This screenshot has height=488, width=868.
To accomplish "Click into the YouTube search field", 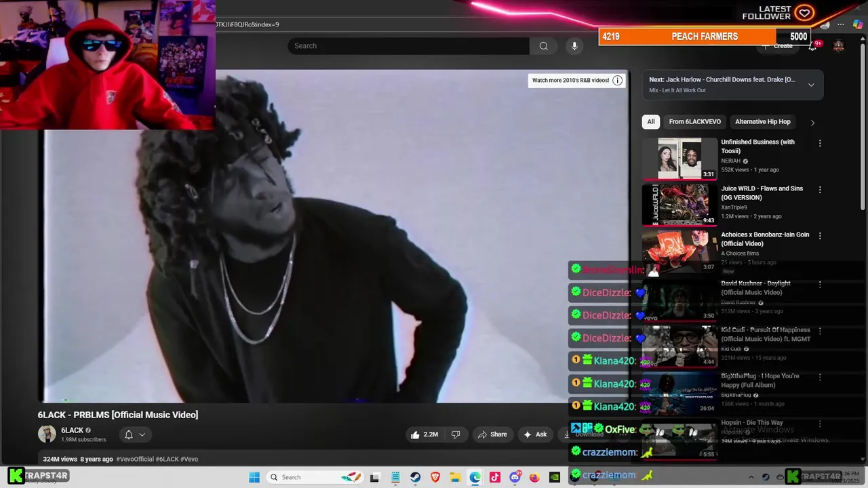I will point(408,46).
